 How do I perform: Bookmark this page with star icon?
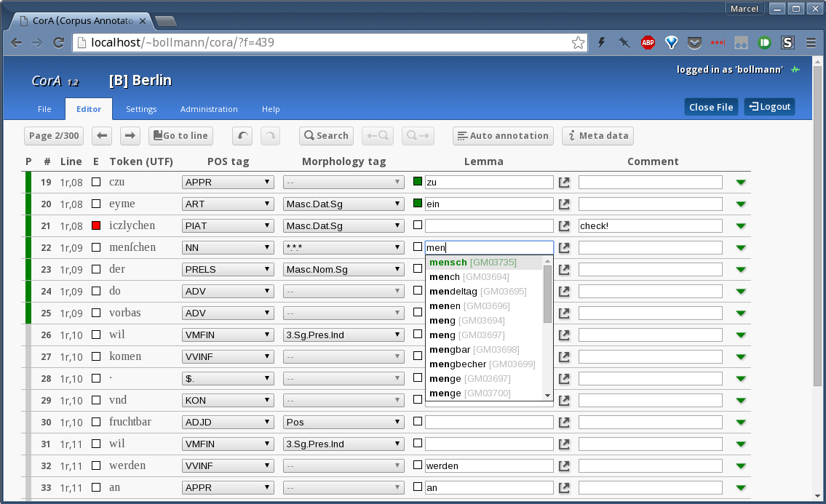pos(578,43)
